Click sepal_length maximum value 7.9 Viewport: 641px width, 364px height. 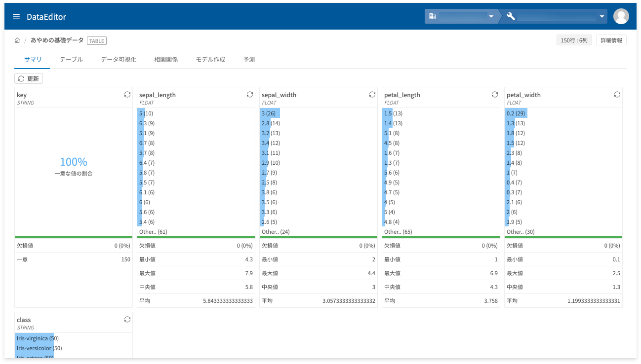tap(249, 273)
